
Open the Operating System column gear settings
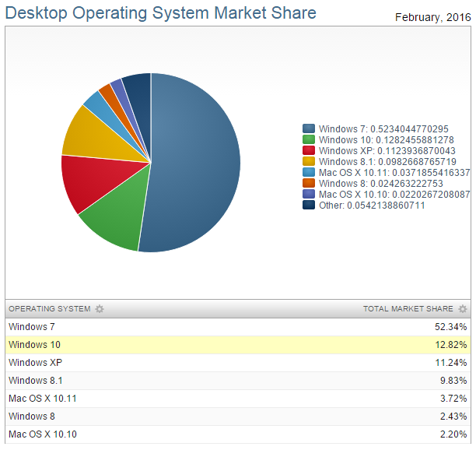click(100, 309)
